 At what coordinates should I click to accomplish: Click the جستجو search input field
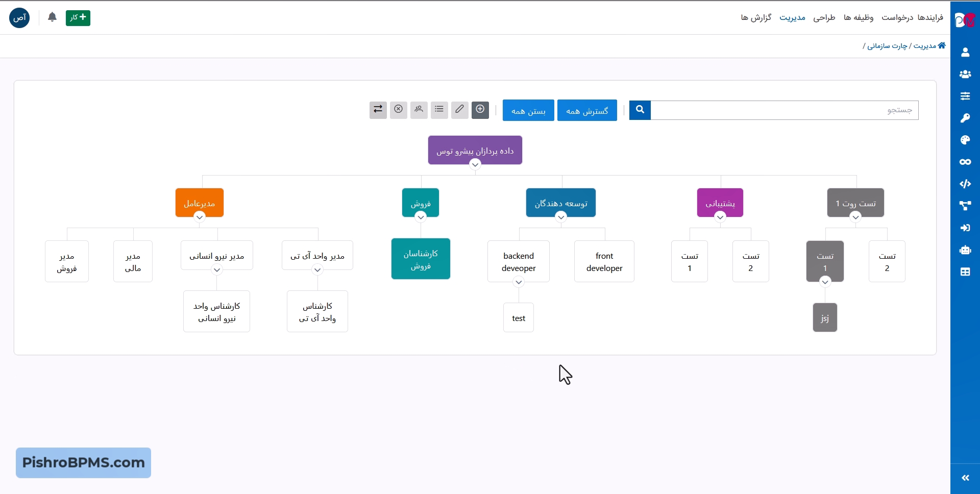tap(784, 110)
